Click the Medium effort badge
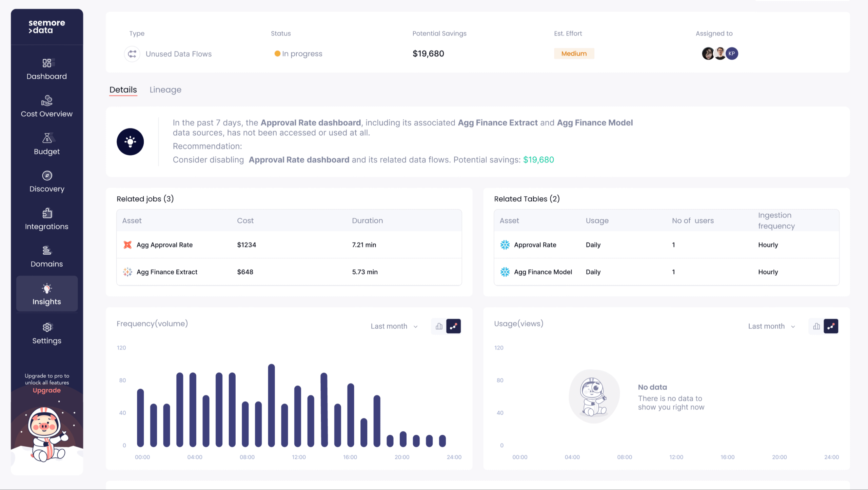This screenshot has height=490, width=868. point(574,54)
